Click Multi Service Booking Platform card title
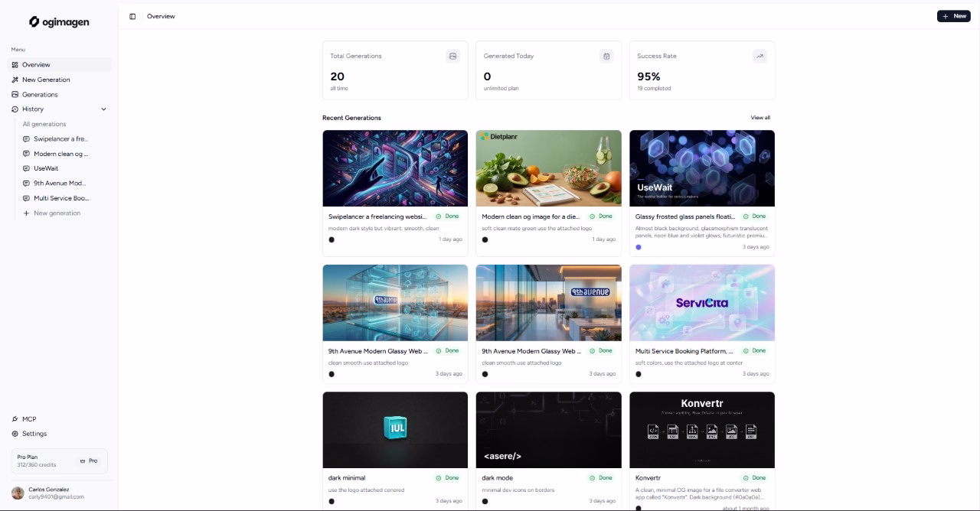980x511 pixels. (x=684, y=351)
